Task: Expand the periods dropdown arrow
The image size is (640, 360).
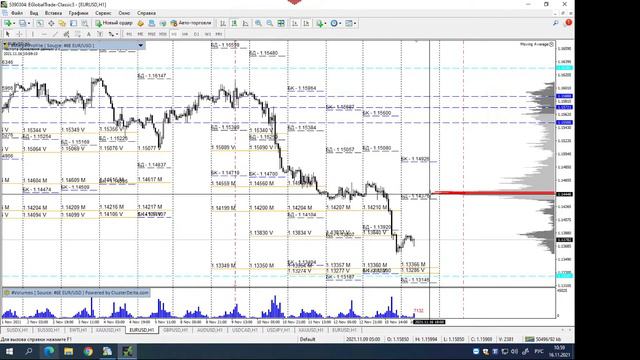Action: tap(340, 23)
